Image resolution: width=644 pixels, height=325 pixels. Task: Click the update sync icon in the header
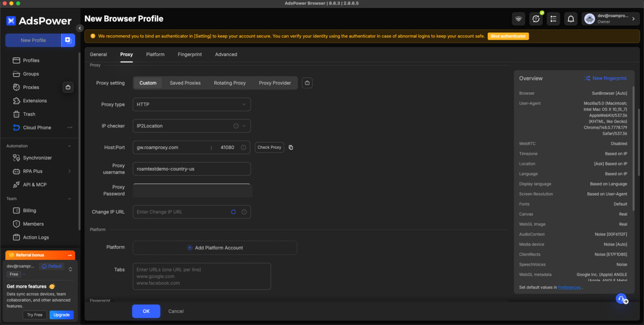(536, 19)
